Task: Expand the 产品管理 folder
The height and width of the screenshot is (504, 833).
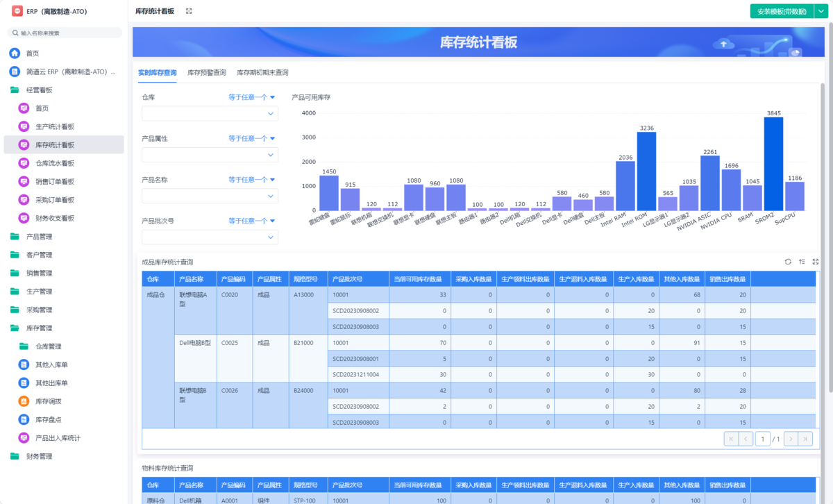Action: point(39,237)
